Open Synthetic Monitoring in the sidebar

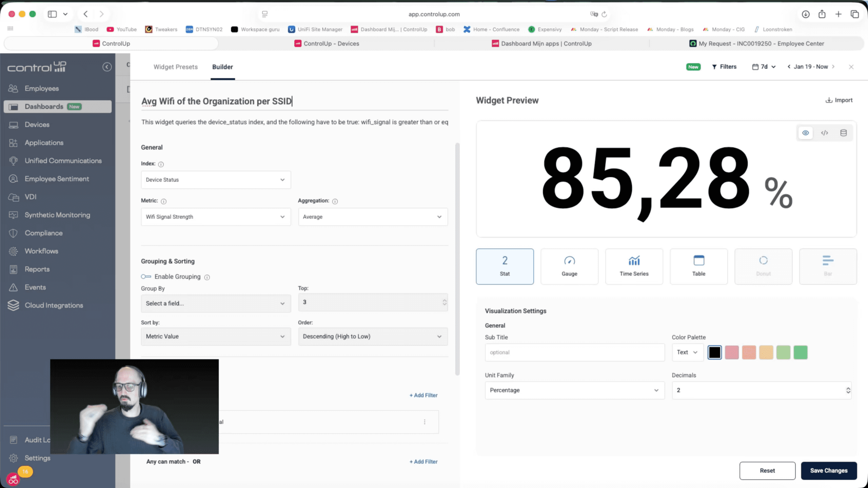coord(57,215)
